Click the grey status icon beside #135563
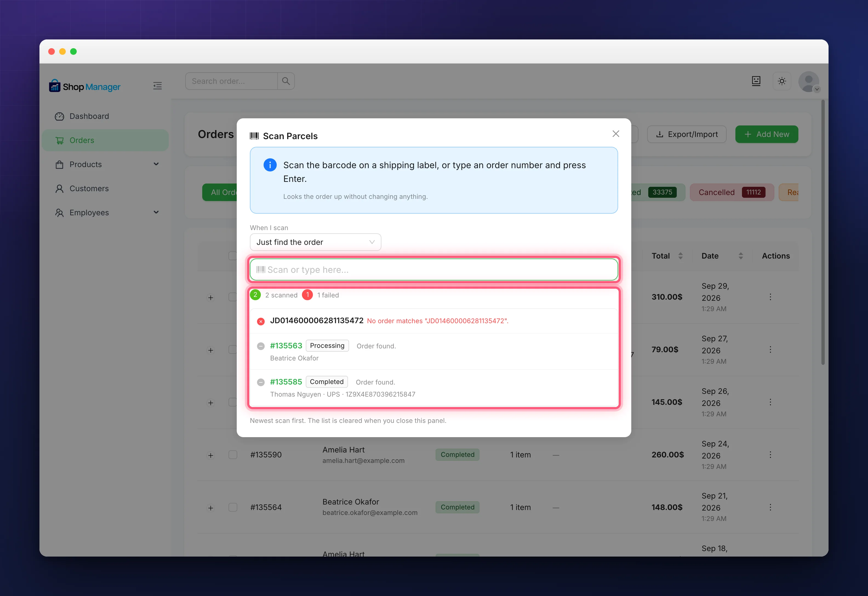 click(261, 346)
